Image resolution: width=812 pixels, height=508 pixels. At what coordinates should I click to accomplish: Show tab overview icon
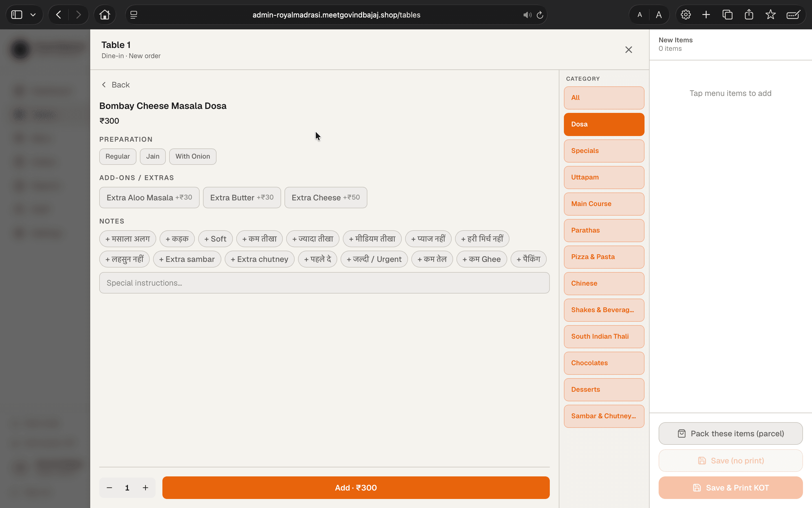click(727, 15)
